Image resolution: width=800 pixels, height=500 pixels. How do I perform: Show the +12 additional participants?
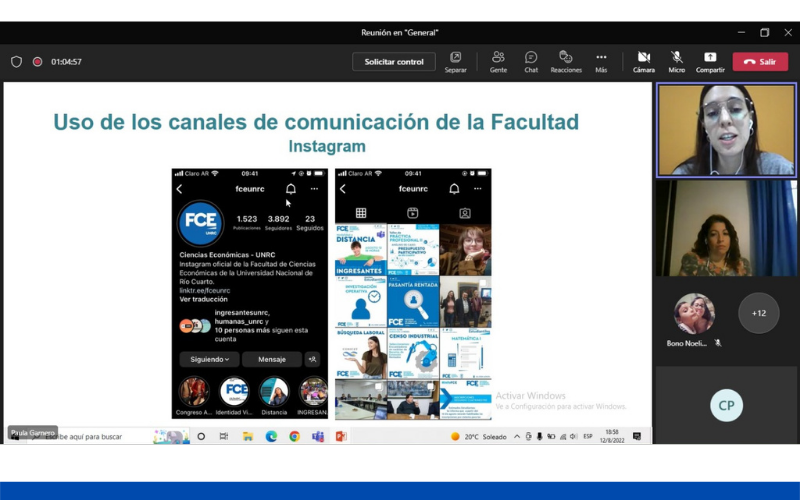(x=759, y=313)
